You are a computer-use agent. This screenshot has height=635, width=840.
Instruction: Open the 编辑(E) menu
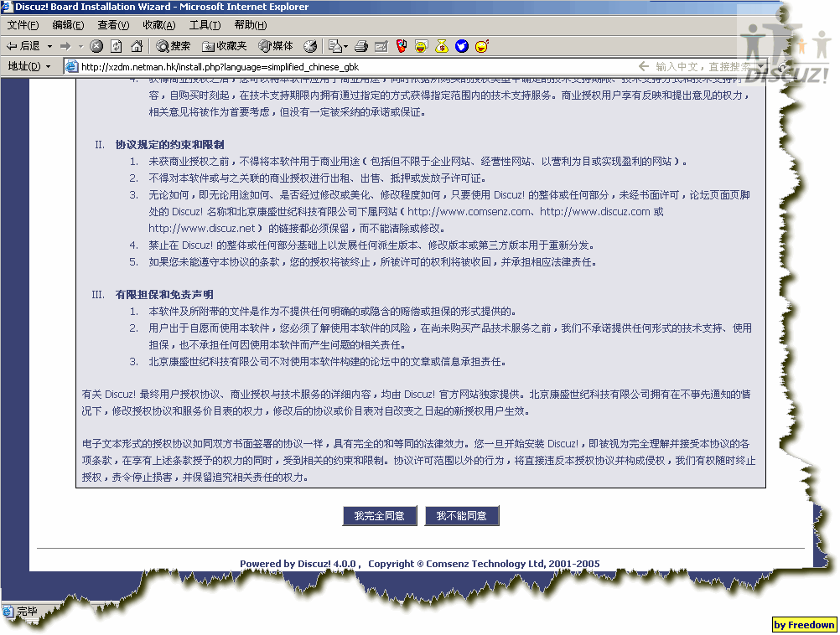pos(68,25)
